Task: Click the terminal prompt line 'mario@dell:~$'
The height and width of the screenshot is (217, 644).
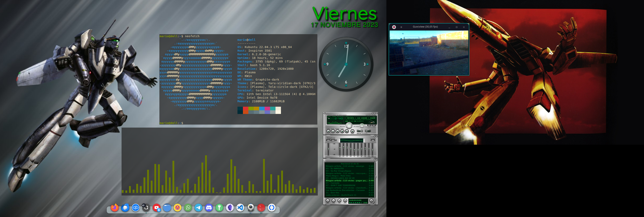Action: [171, 123]
